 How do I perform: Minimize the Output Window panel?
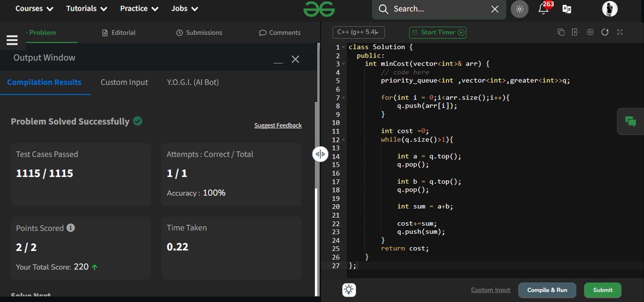click(x=278, y=63)
